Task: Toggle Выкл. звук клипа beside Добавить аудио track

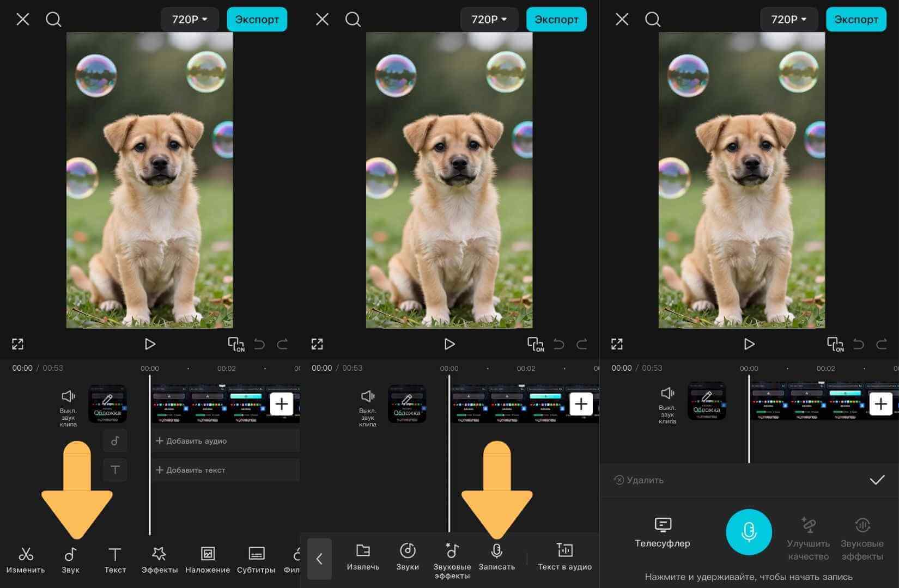Action: [x=68, y=407]
